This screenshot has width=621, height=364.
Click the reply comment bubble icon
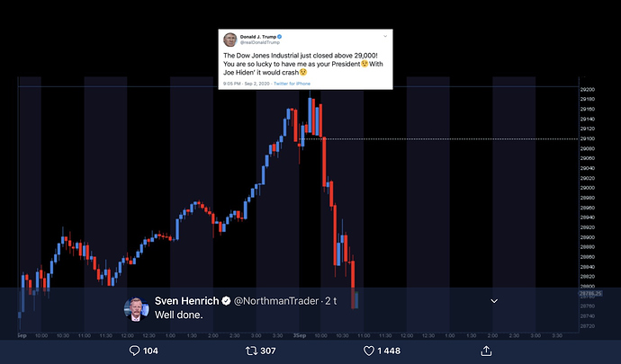(135, 350)
